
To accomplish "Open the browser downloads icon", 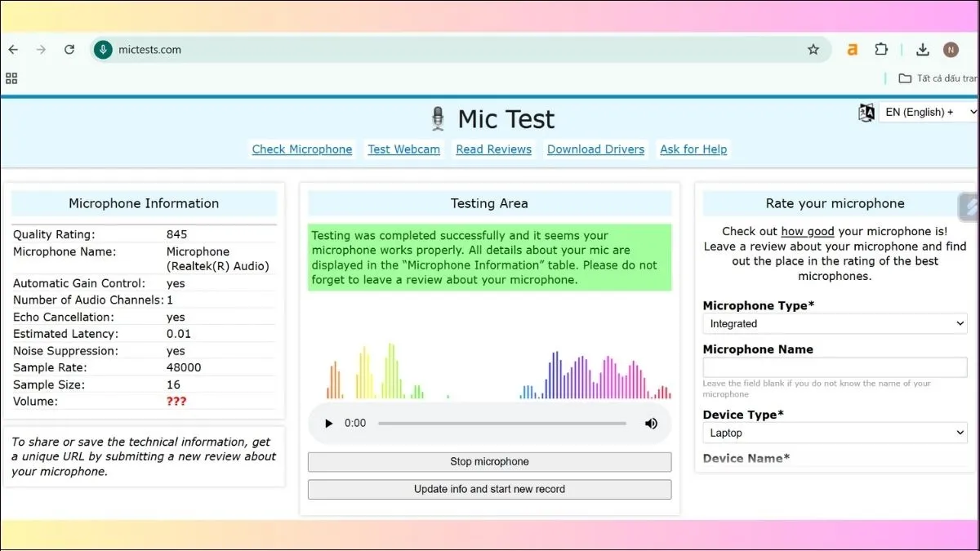I will (x=922, y=50).
